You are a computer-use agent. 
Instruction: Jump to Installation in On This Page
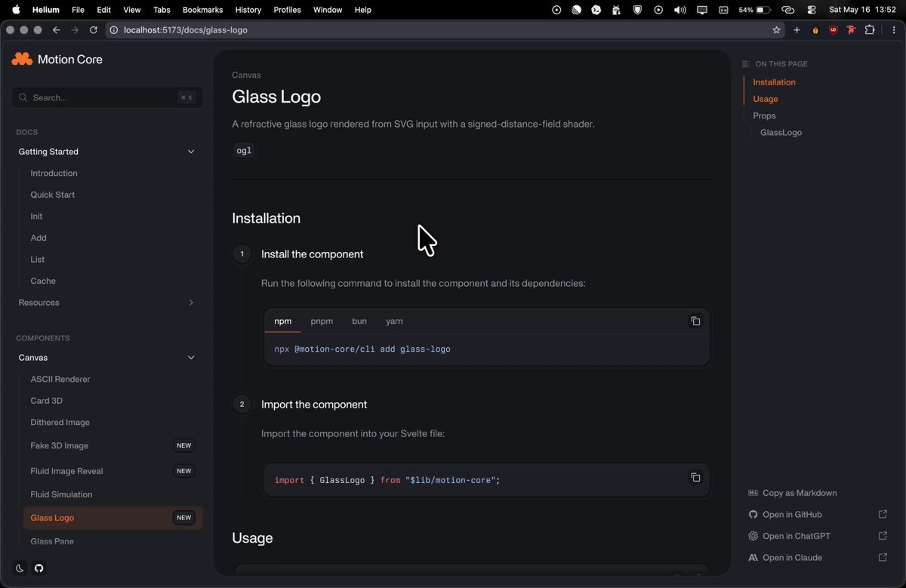click(x=774, y=82)
